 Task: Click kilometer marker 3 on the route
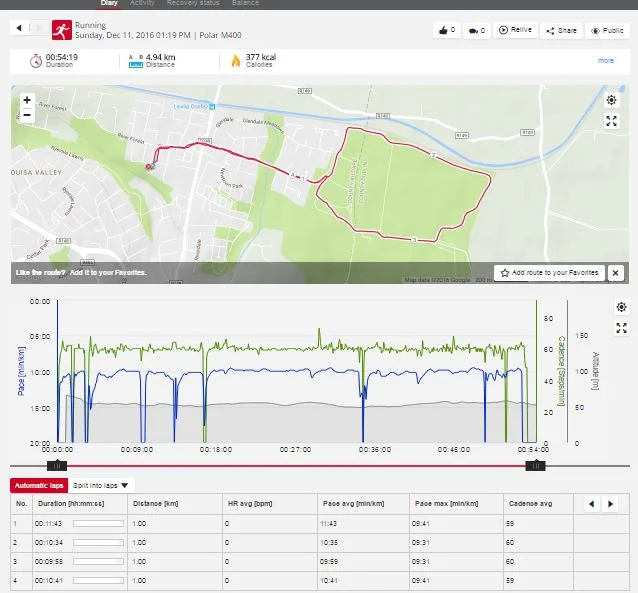[x=414, y=240]
